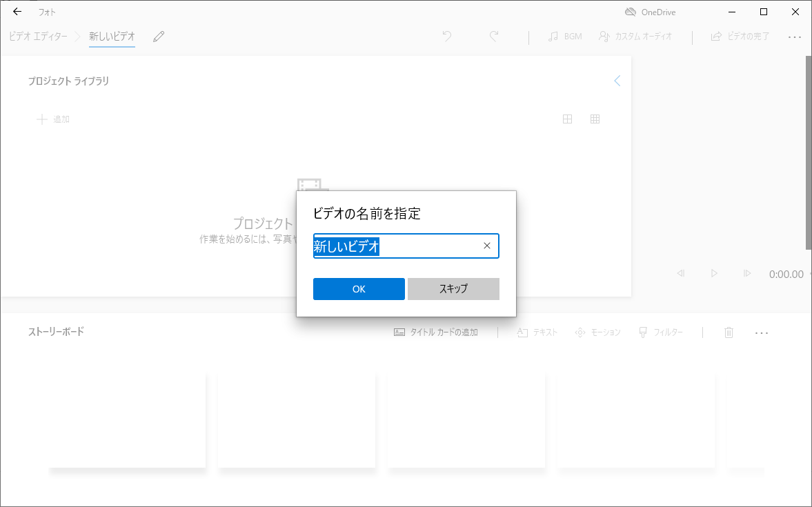Screen dimensions: 812x507
Task: Collapse the project library with chevron
Action: (x=617, y=81)
